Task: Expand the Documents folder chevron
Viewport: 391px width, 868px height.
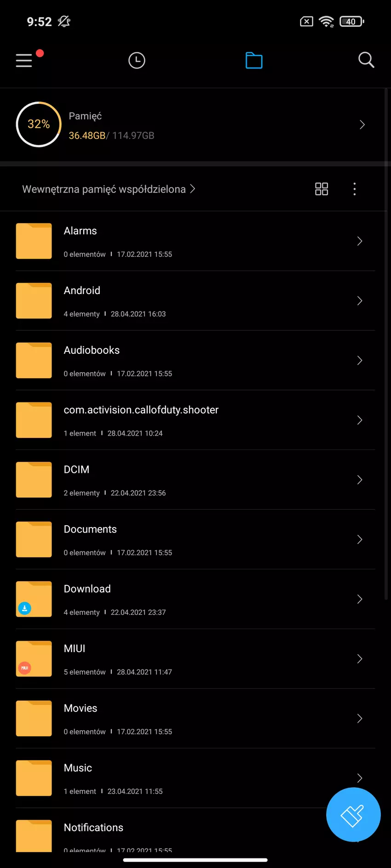Action: pyautogui.click(x=360, y=539)
